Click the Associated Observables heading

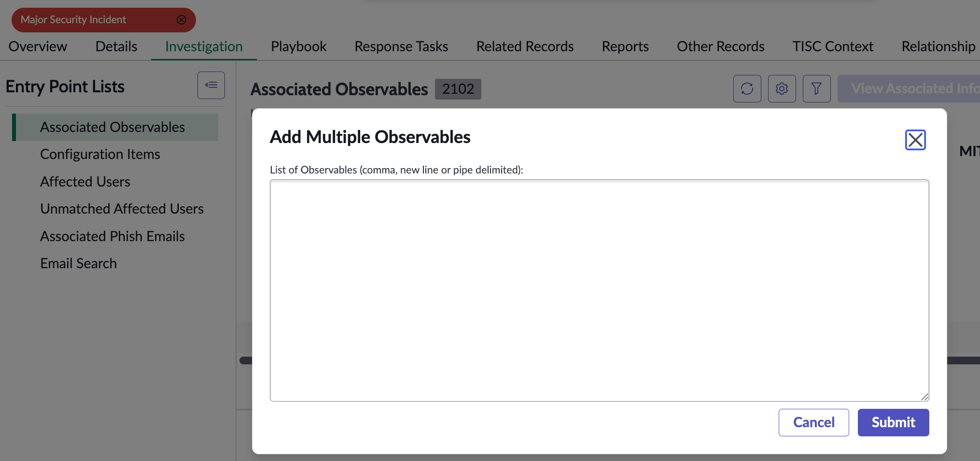pyautogui.click(x=339, y=89)
